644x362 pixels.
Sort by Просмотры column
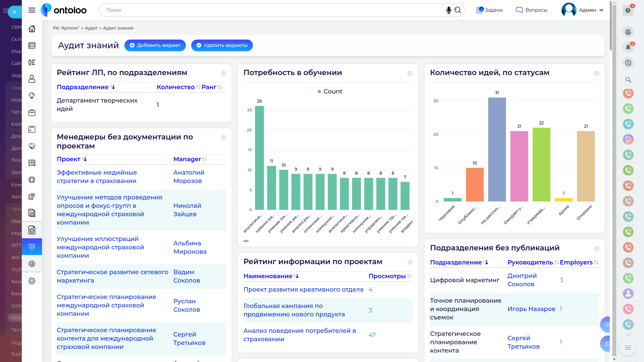point(387,276)
